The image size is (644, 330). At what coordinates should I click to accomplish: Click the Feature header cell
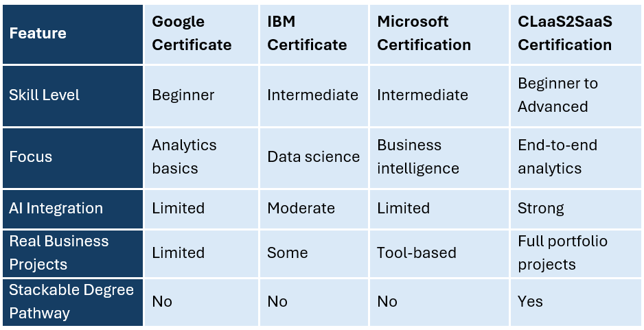tap(73, 34)
